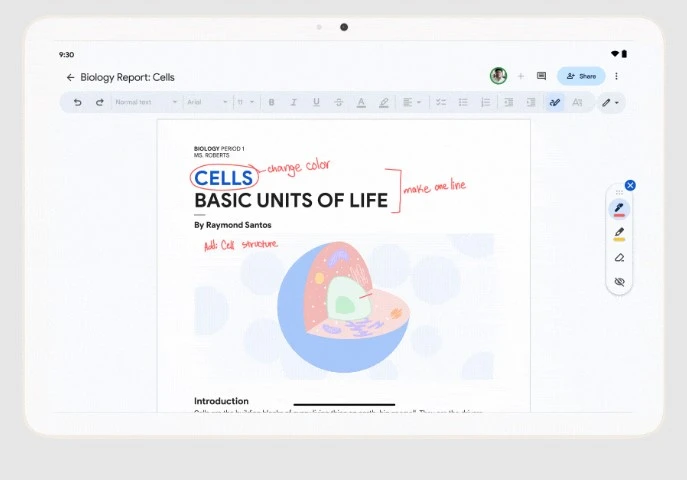Click the Share button
This screenshot has height=480, width=687.
(x=581, y=76)
